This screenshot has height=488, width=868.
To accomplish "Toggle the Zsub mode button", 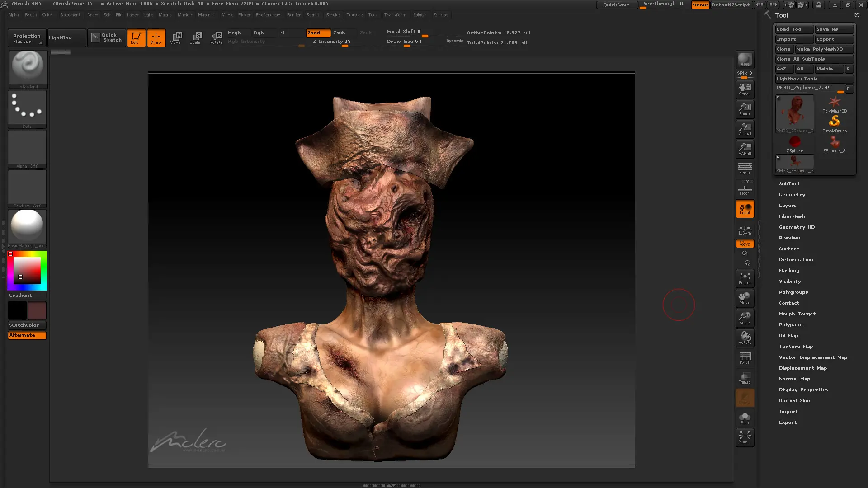I will click(339, 33).
